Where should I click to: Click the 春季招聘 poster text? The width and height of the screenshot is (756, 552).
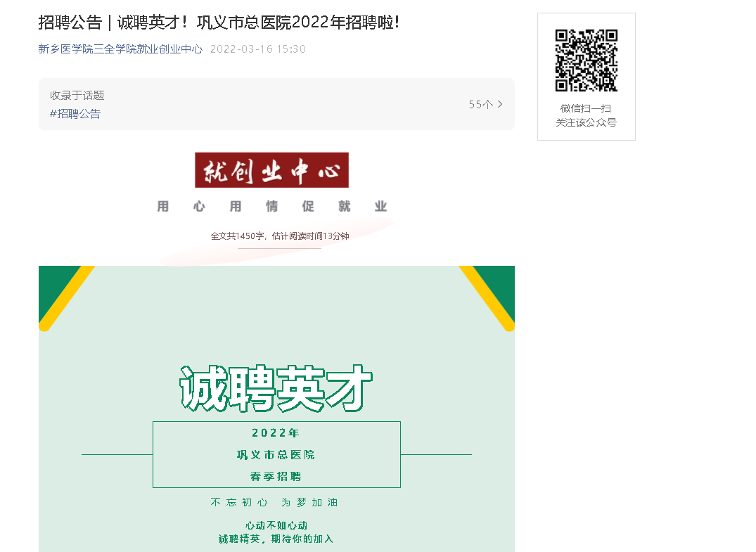276,476
